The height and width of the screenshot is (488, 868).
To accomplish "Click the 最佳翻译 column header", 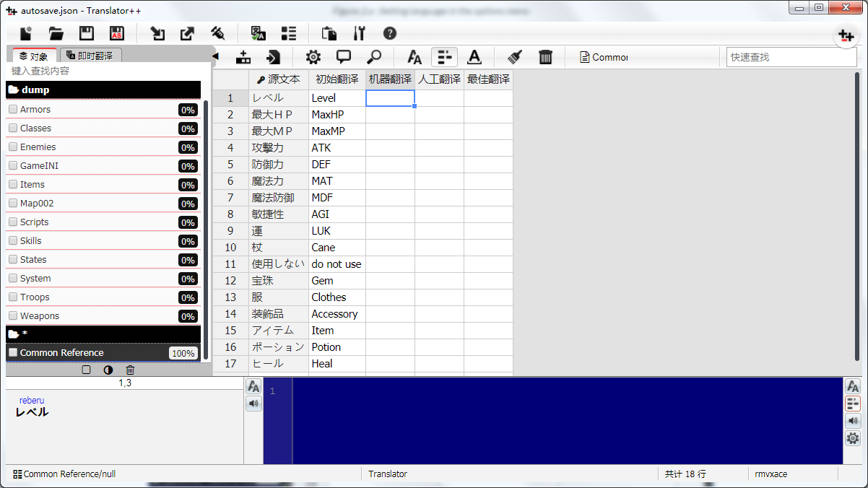I will (x=488, y=79).
